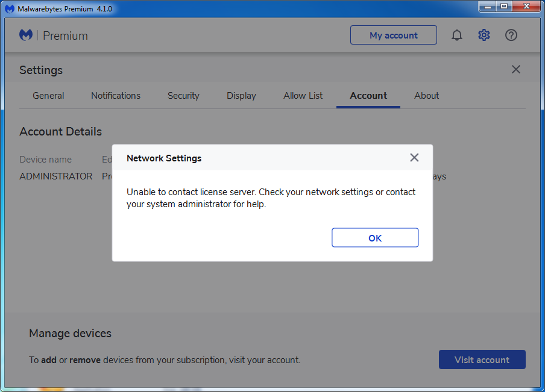
Task: Minimize the Malwarebytes window
Action: coord(488,7)
